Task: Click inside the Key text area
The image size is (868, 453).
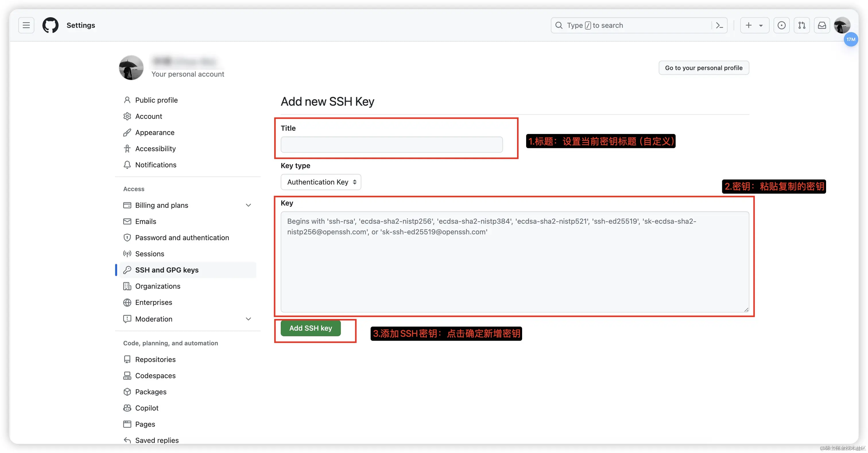Action: [x=514, y=266]
